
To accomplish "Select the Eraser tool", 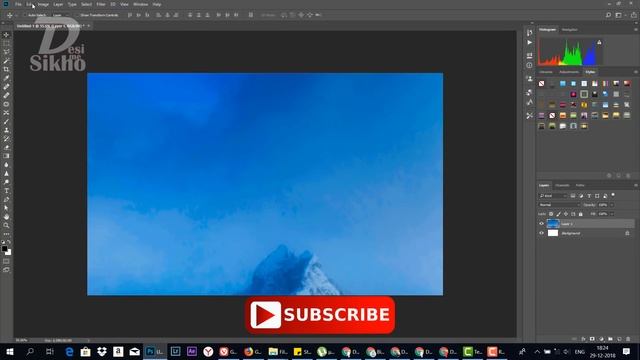I will click(6, 147).
